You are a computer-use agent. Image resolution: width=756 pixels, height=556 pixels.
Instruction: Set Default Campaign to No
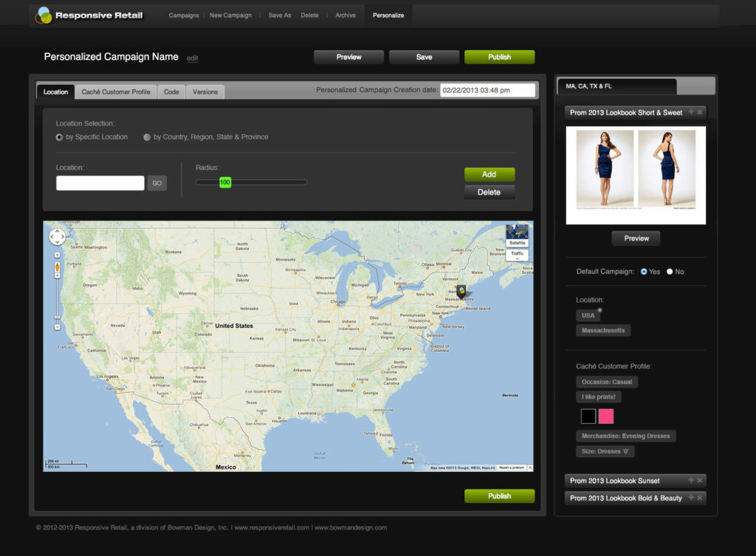670,272
